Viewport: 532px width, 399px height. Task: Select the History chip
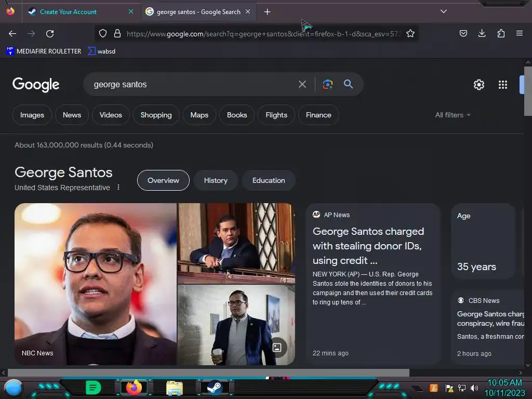pos(216,180)
